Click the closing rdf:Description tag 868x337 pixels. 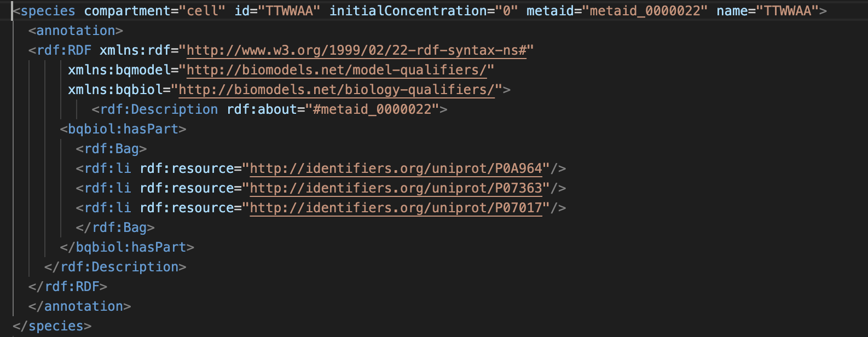click(x=115, y=267)
